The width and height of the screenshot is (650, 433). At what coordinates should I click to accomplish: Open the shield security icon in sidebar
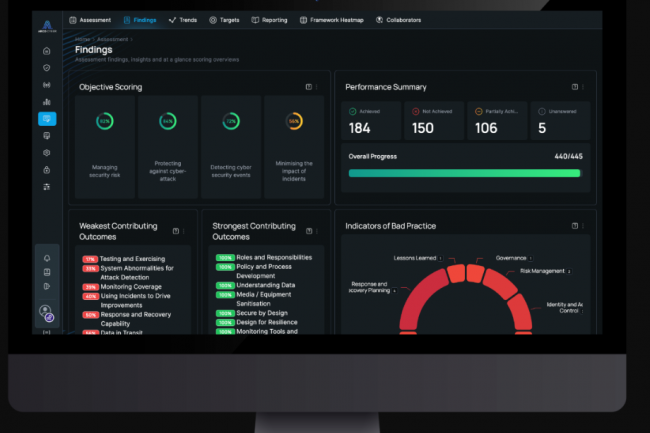coord(47,67)
